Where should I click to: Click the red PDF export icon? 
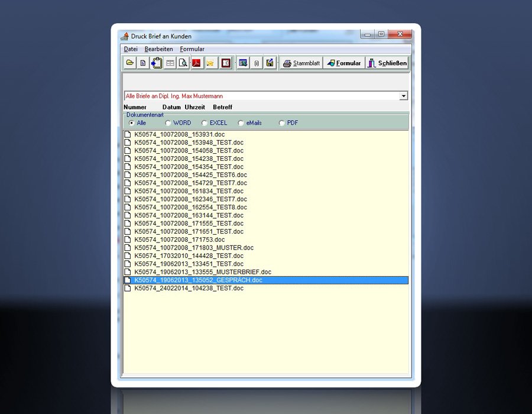tap(196, 63)
